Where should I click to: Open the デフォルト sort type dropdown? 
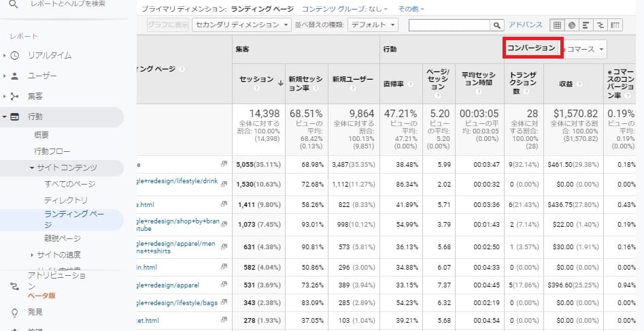(373, 25)
